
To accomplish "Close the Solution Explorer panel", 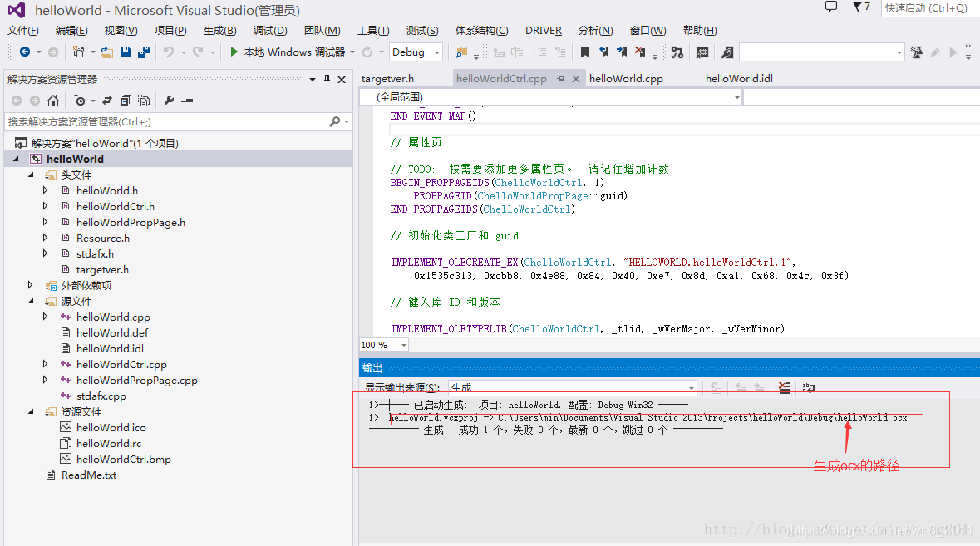I will click(x=342, y=79).
